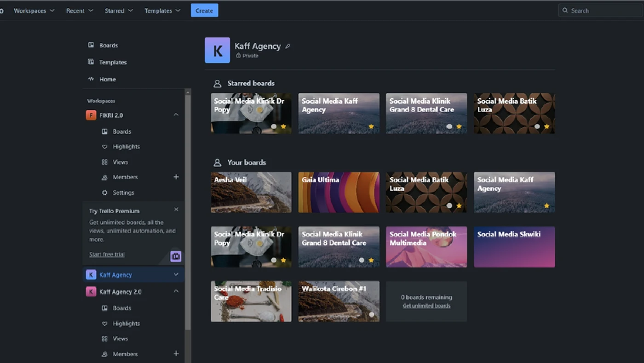This screenshot has width=644, height=363.
Task: Open the Social Media Skwiki board
Action: 514,247
